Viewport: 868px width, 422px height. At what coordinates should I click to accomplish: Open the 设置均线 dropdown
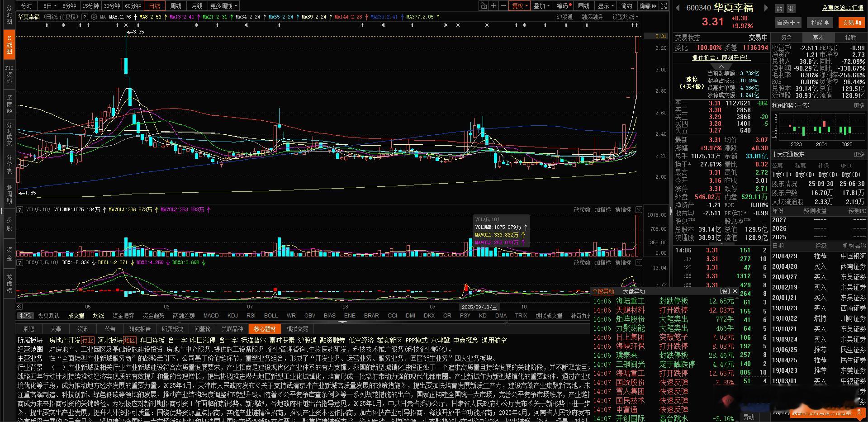click(x=625, y=17)
